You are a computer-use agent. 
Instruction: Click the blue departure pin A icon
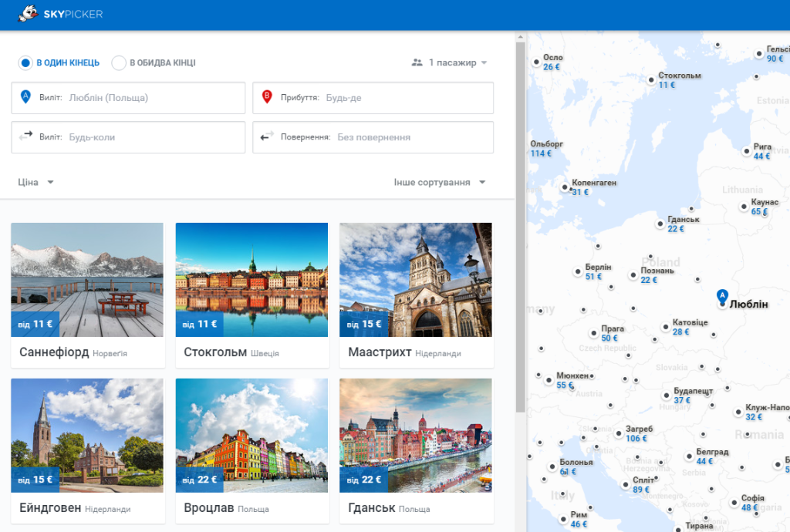25,96
